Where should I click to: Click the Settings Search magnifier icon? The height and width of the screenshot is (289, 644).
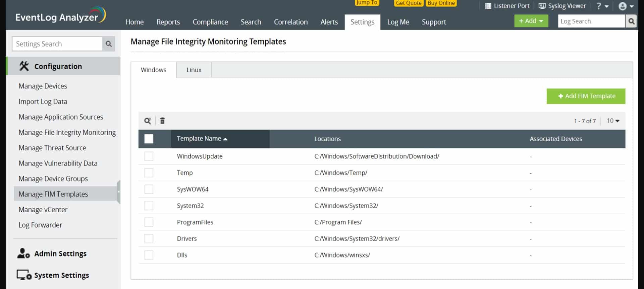[x=109, y=44]
